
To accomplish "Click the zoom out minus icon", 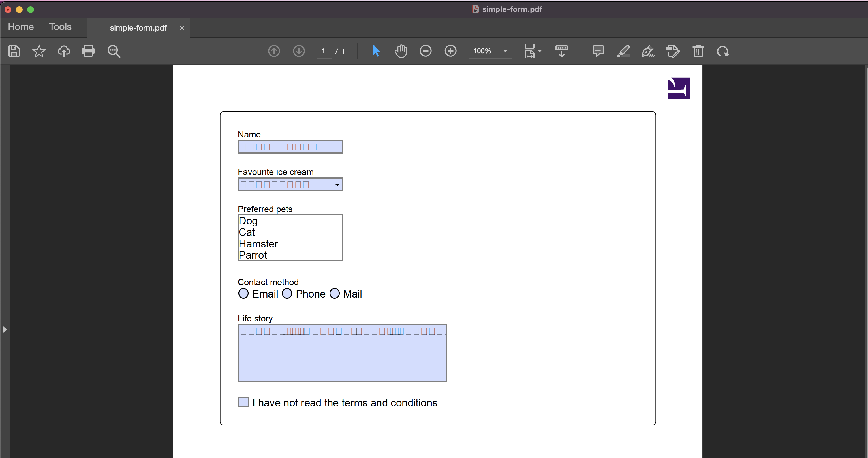I will coord(426,51).
